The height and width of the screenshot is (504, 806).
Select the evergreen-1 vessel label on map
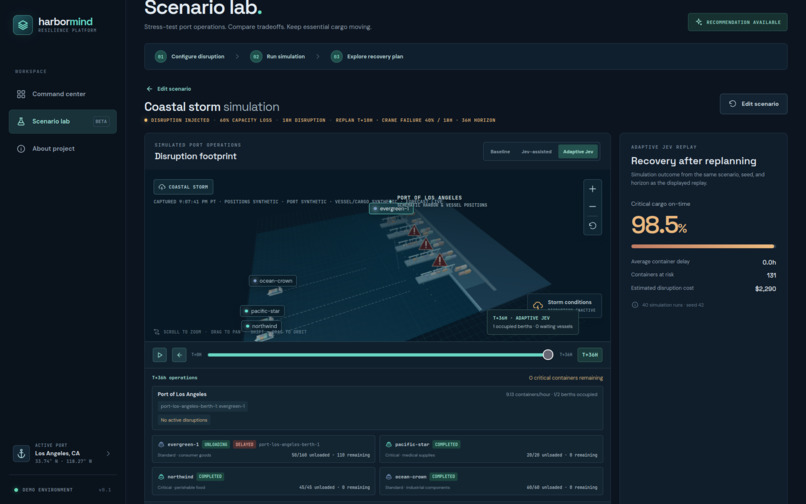pyautogui.click(x=391, y=209)
